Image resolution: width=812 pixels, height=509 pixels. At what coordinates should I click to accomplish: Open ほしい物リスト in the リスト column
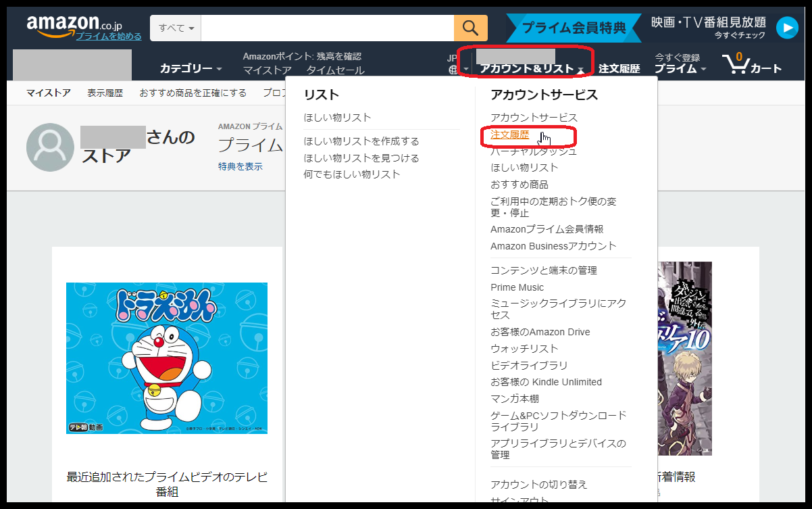tap(338, 117)
